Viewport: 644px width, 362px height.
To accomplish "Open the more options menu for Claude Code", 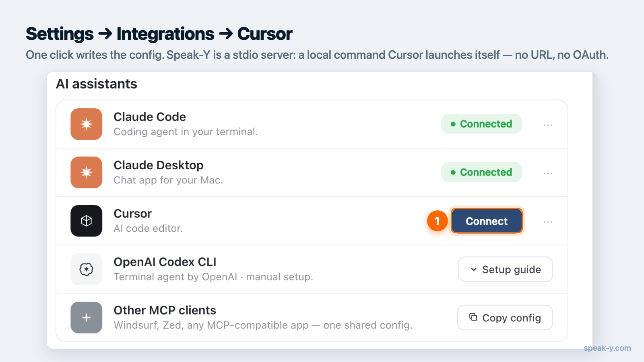I will pos(548,125).
